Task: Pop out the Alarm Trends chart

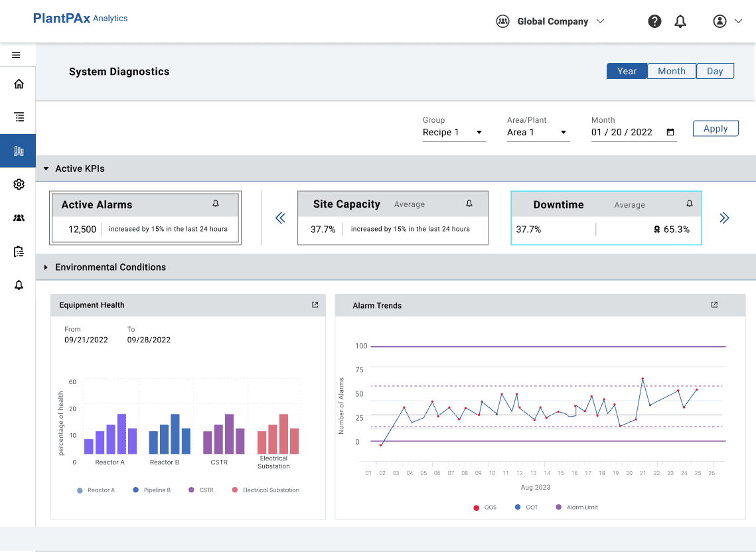Action: 715,305
